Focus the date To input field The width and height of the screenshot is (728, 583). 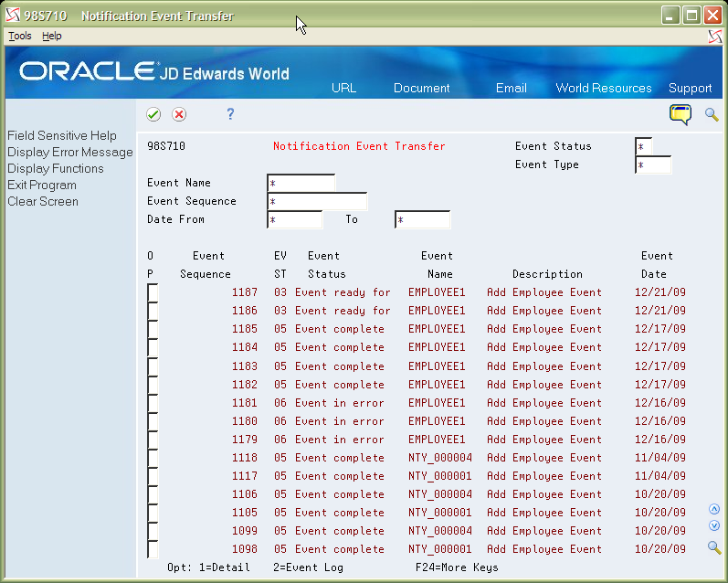[x=422, y=219]
